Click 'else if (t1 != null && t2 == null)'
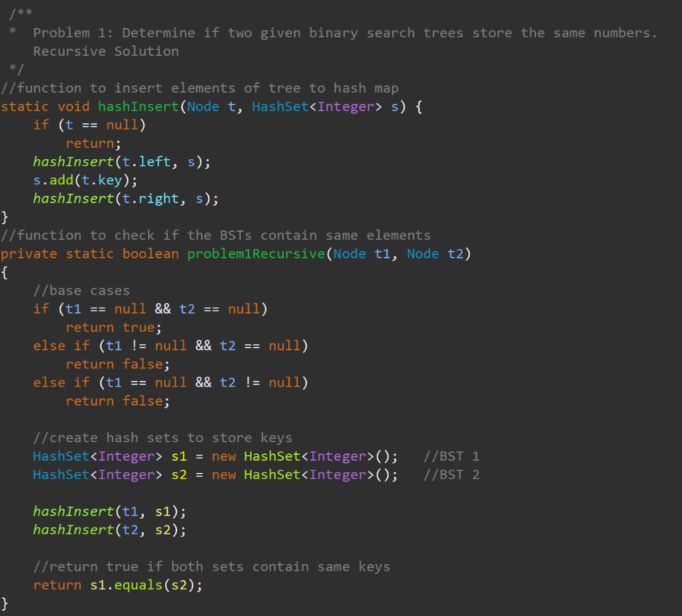 (170, 346)
